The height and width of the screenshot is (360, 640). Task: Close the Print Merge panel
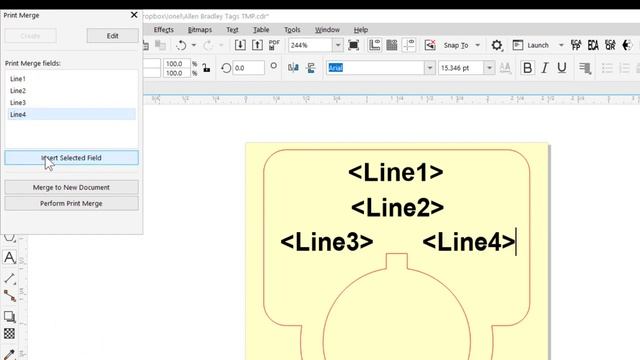(x=134, y=15)
